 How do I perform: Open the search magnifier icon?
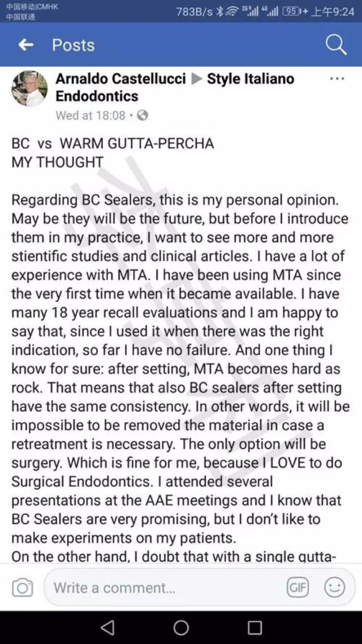(336, 45)
